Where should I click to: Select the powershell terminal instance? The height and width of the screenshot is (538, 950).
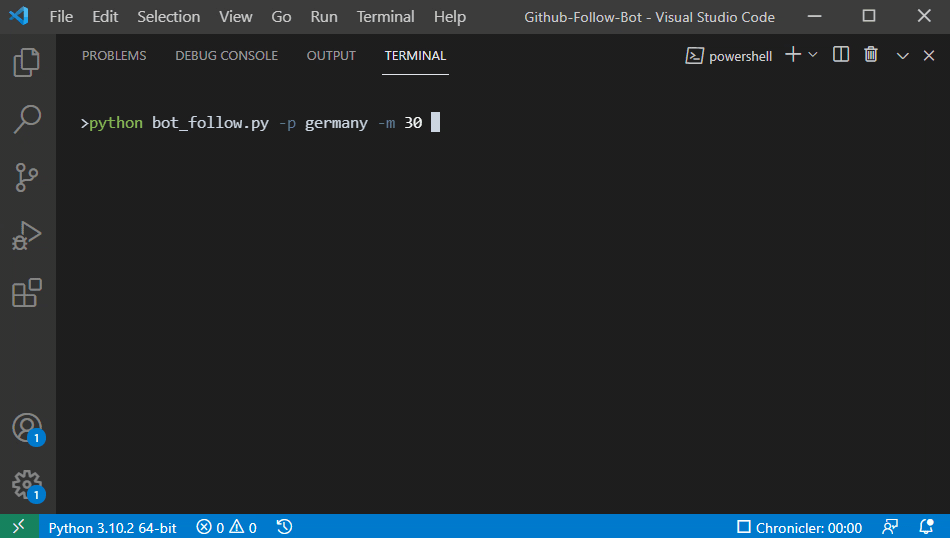(x=729, y=56)
